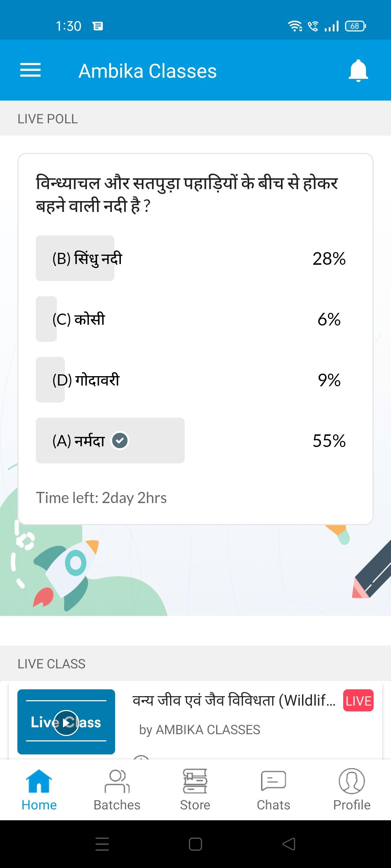The height and width of the screenshot is (868, 391).
Task: Open notifications bell icon
Action: pyautogui.click(x=358, y=71)
